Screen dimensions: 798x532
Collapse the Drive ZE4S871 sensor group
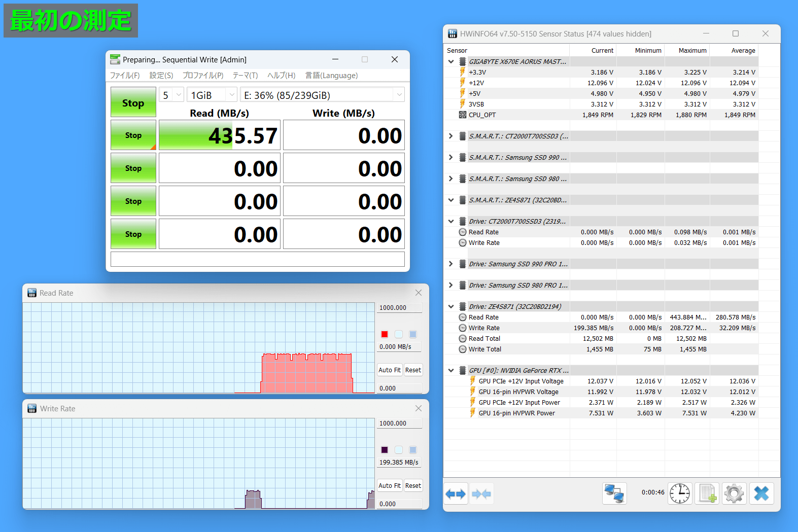451,306
